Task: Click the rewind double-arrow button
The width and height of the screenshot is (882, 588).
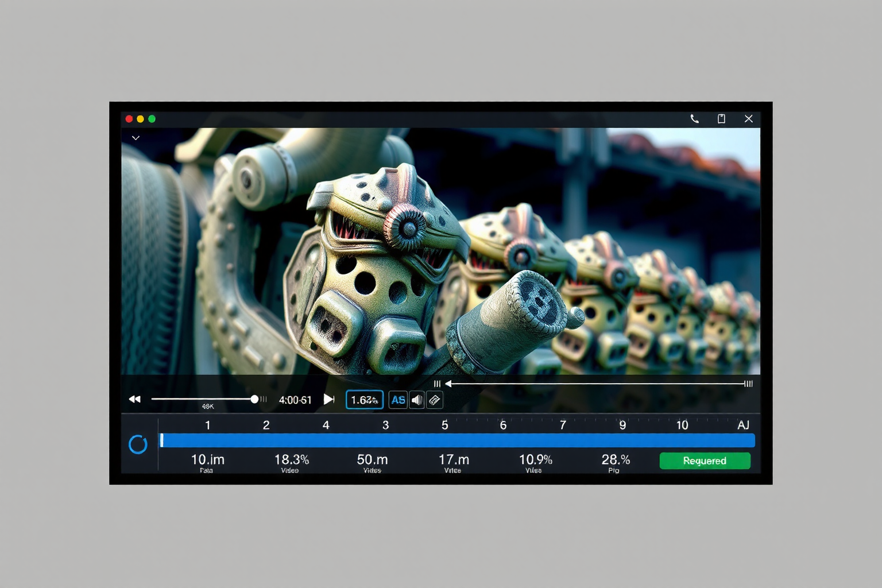Action: [x=135, y=399]
